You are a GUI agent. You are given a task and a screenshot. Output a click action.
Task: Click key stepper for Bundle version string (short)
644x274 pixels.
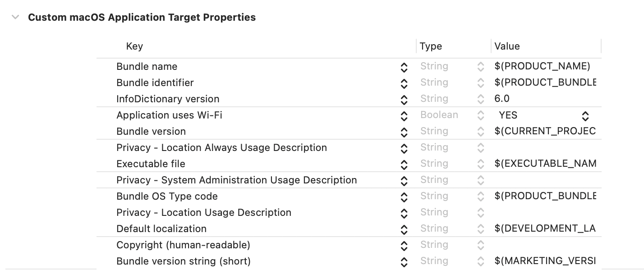[404, 262]
